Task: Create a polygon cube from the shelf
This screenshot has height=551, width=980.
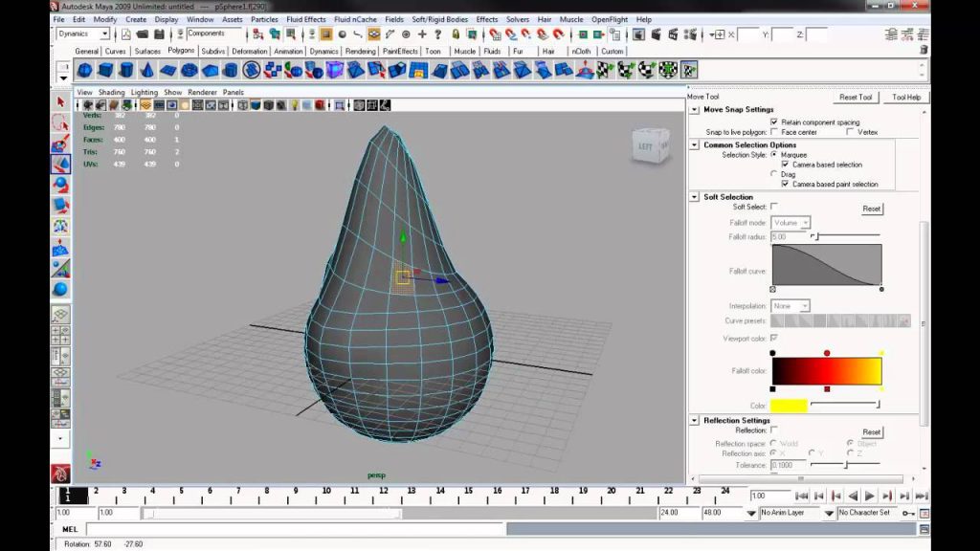Action: tap(105, 70)
